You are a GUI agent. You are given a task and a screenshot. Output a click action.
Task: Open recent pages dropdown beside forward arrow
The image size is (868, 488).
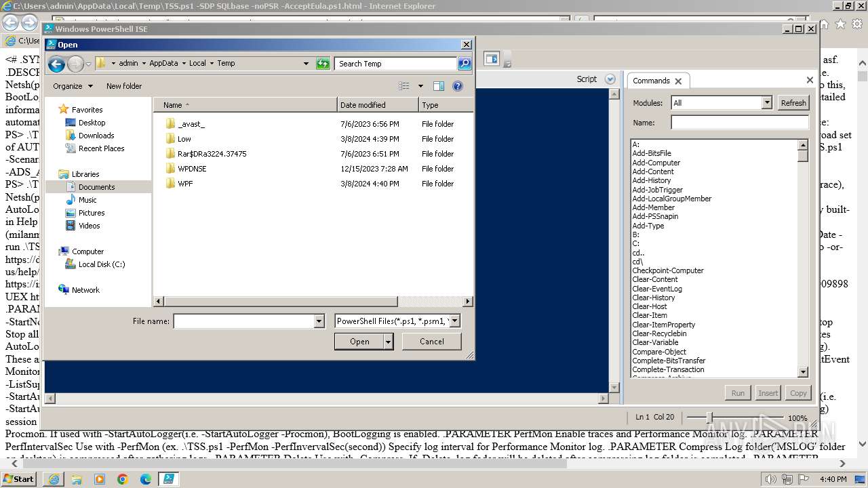click(88, 64)
